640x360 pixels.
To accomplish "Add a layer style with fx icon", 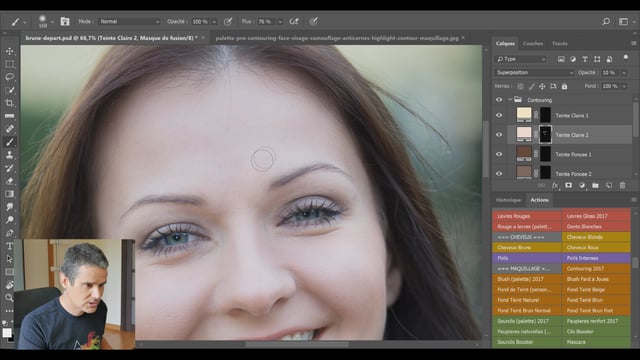I will 555,185.
